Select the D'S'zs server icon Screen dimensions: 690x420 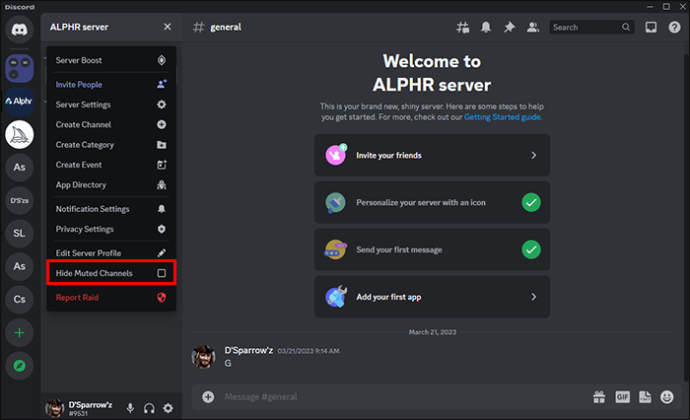[x=19, y=200]
